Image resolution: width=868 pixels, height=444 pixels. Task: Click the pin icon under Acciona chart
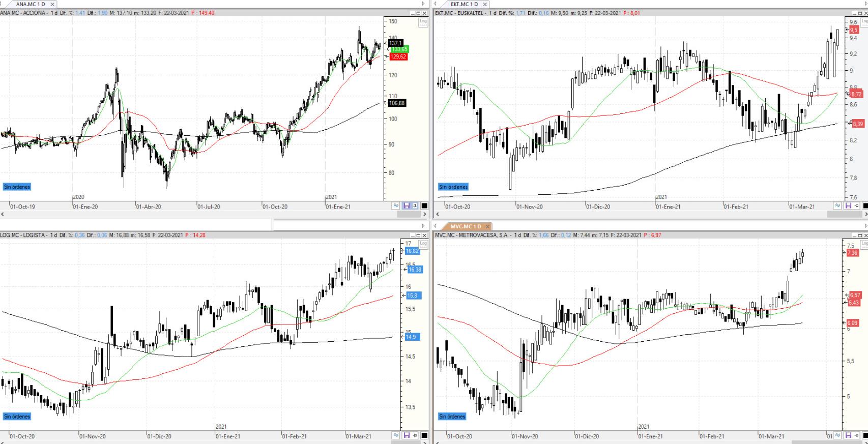[415, 206]
